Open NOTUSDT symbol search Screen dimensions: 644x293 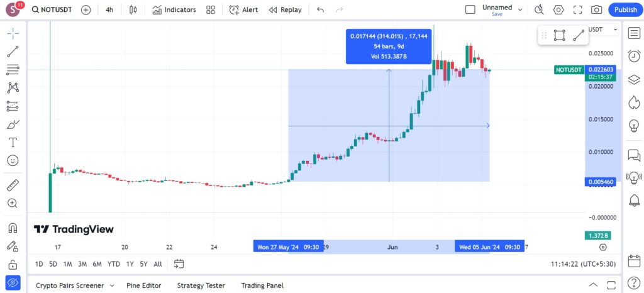(x=52, y=10)
